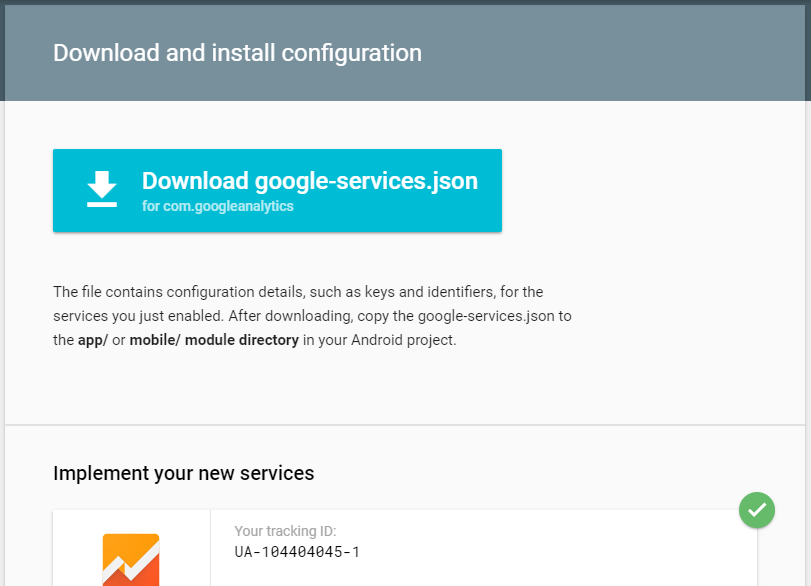
Task: Click the 'Your tracking ID:' label
Action: pyautogui.click(x=286, y=531)
